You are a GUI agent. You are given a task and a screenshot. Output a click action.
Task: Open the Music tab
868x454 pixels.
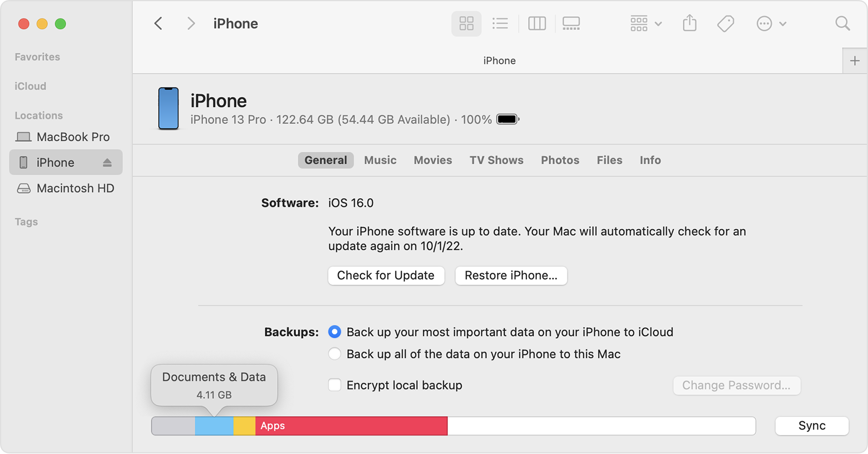380,160
